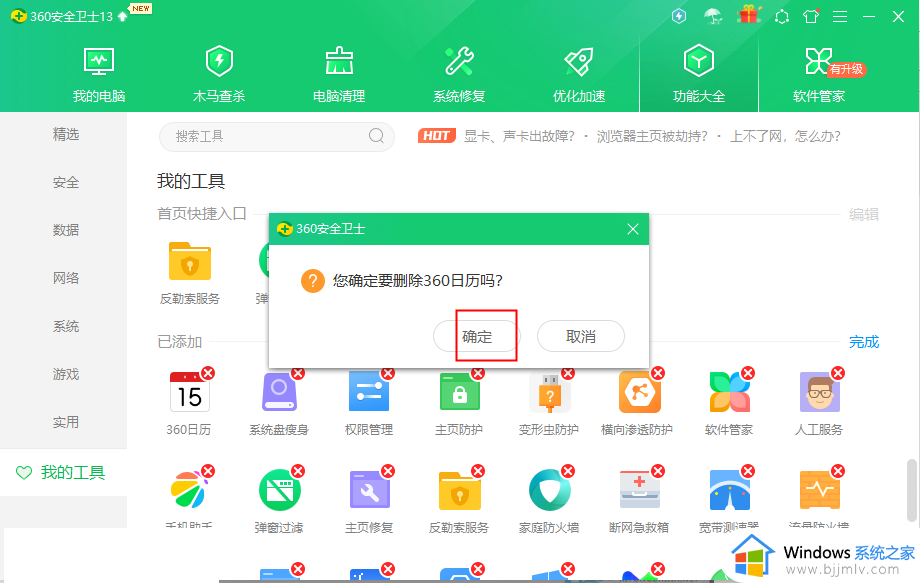Click 完成 to finish editing

click(x=864, y=342)
